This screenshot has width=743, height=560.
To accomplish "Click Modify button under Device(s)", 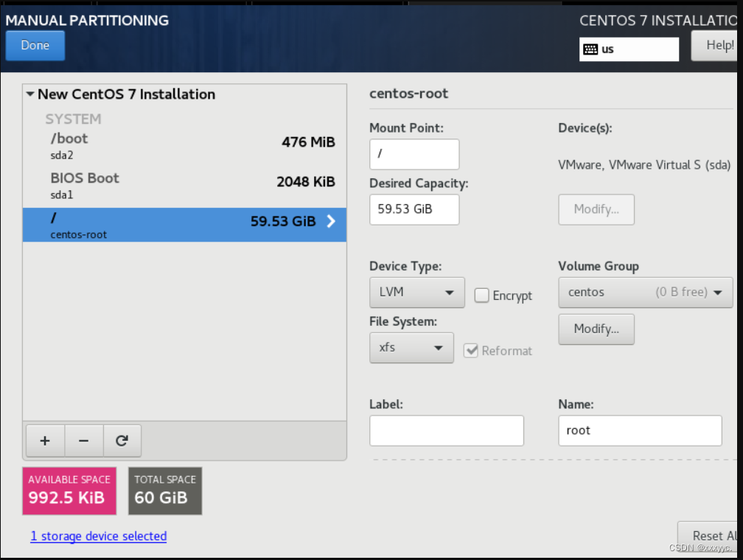I will click(x=596, y=209).
